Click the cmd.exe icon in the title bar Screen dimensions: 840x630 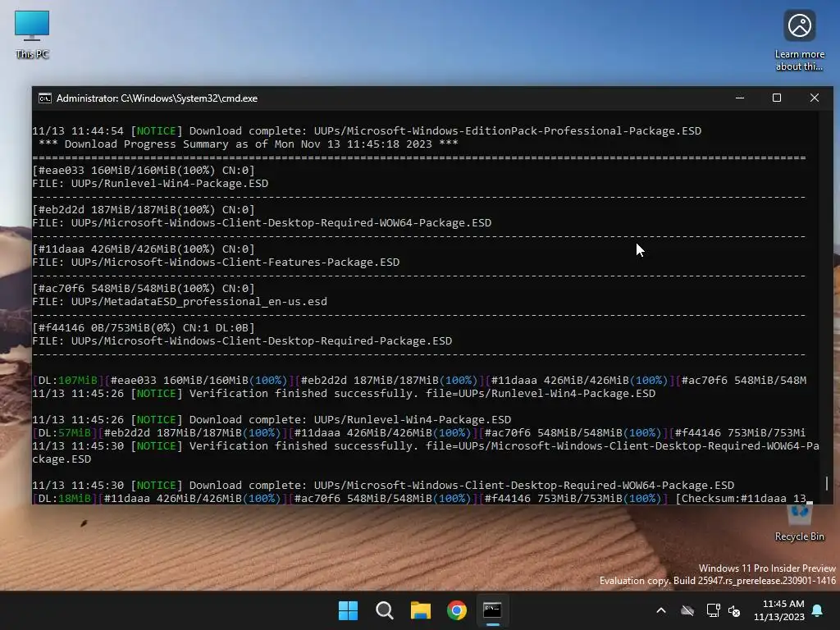[x=45, y=98]
